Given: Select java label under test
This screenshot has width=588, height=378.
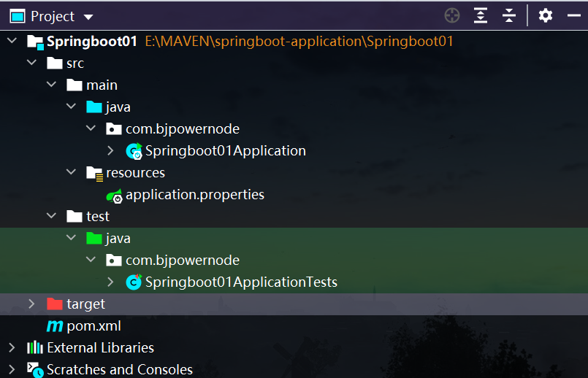Looking at the screenshot, I should 118,239.
